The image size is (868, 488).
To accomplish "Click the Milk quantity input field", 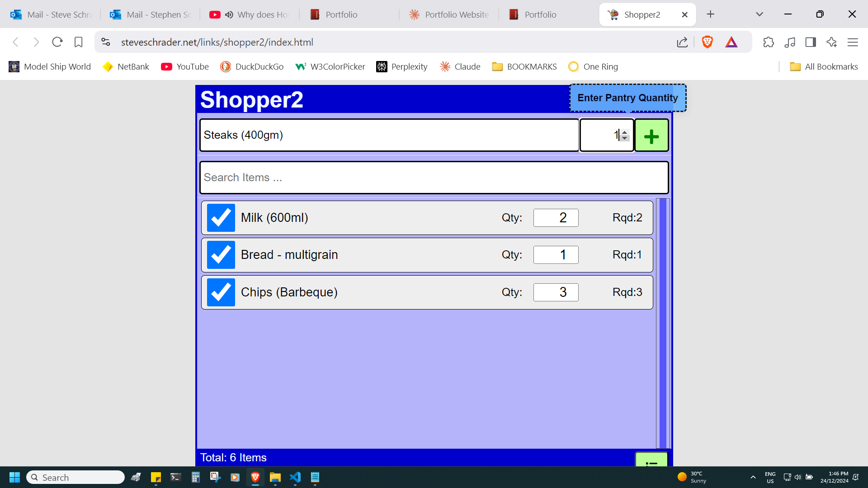I will coord(555,217).
